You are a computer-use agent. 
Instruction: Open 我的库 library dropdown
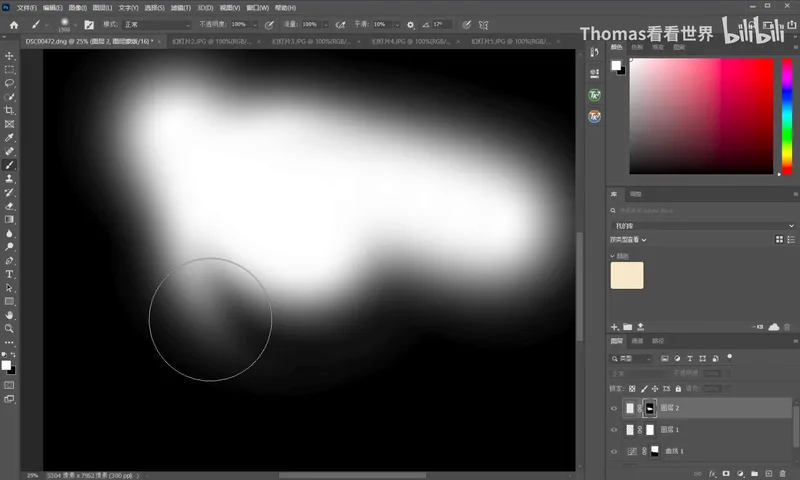tap(703, 225)
